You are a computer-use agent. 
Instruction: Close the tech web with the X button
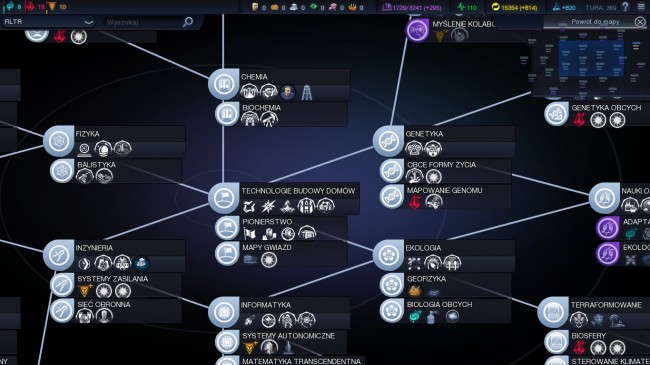pos(640,22)
